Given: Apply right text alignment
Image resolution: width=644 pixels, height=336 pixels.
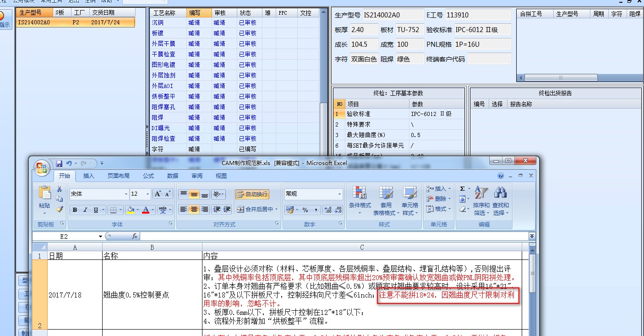Looking at the screenshot, I should click(205, 209).
